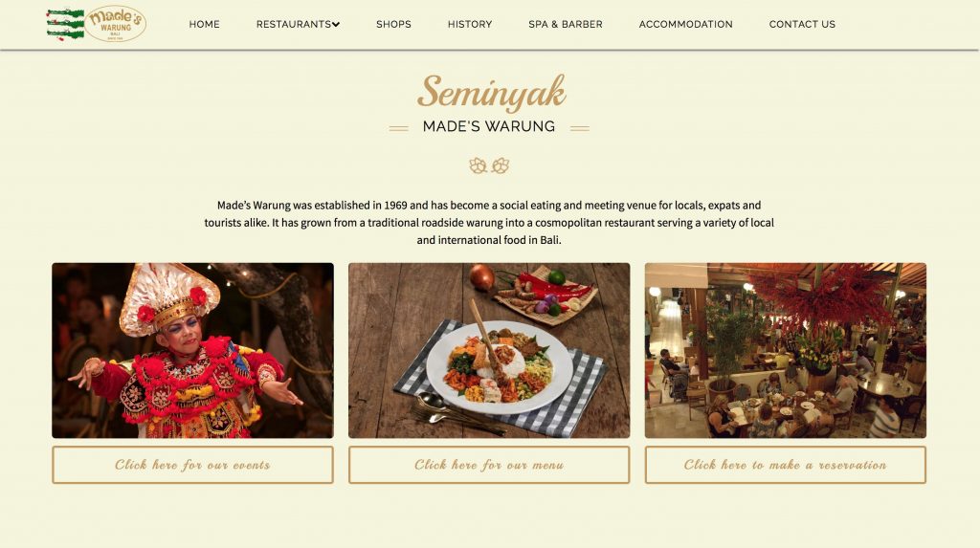Open the Balinese dancer photo

point(192,351)
